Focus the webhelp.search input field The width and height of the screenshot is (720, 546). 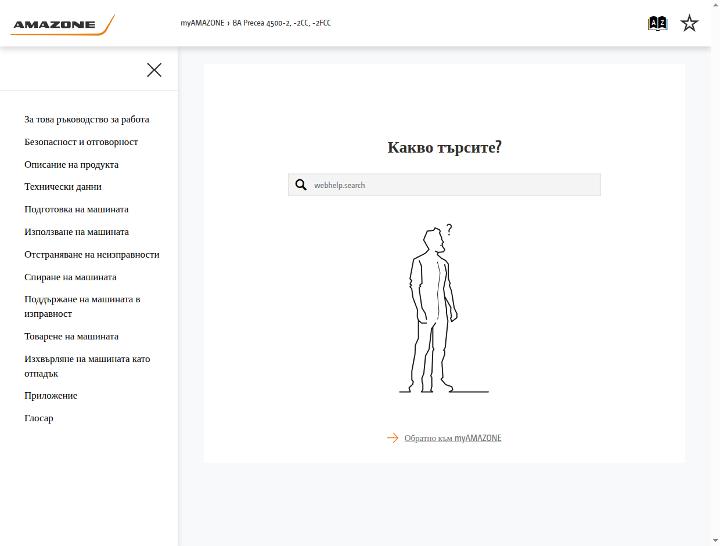point(444,185)
